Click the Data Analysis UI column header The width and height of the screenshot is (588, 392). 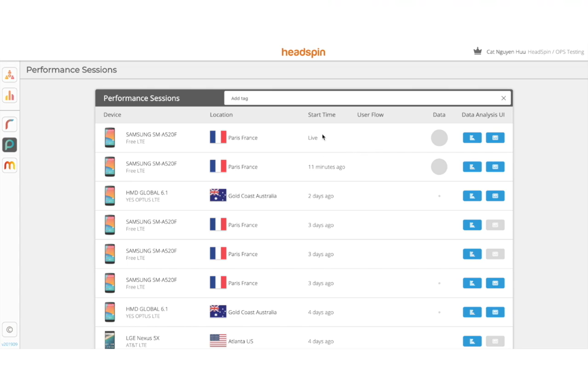pyautogui.click(x=483, y=115)
